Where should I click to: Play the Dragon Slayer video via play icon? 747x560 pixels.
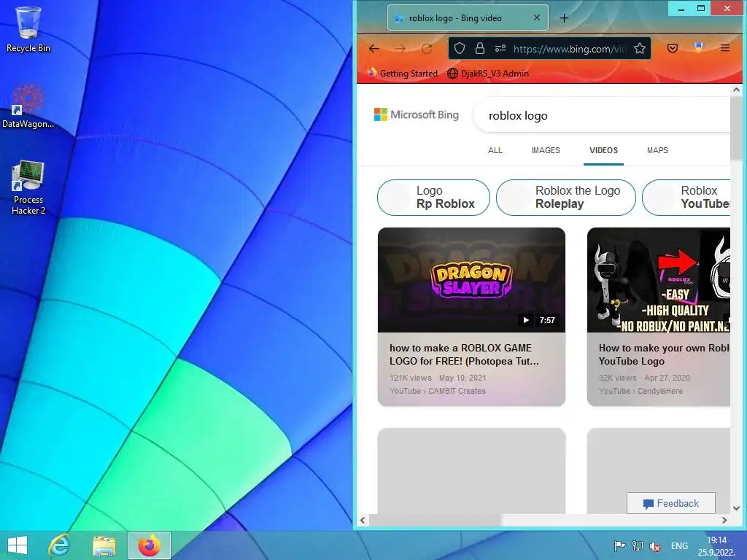(526, 320)
